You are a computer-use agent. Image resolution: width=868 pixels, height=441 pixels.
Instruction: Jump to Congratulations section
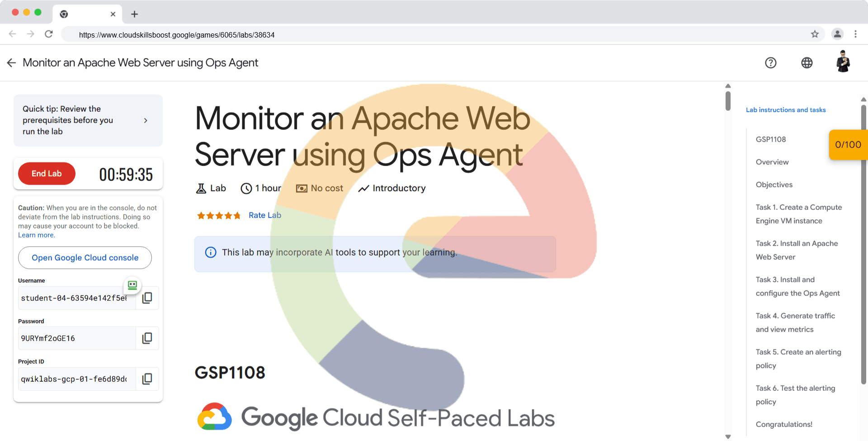coord(784,424)
